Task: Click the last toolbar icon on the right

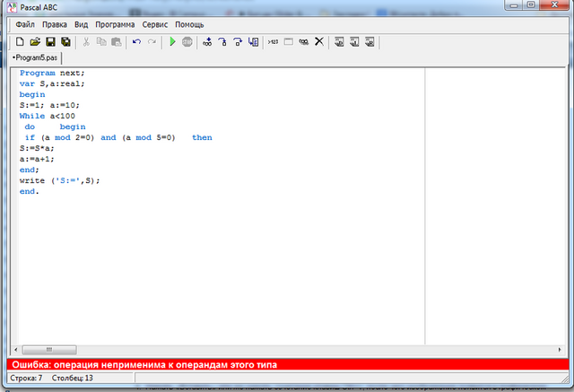Action: 370,42
